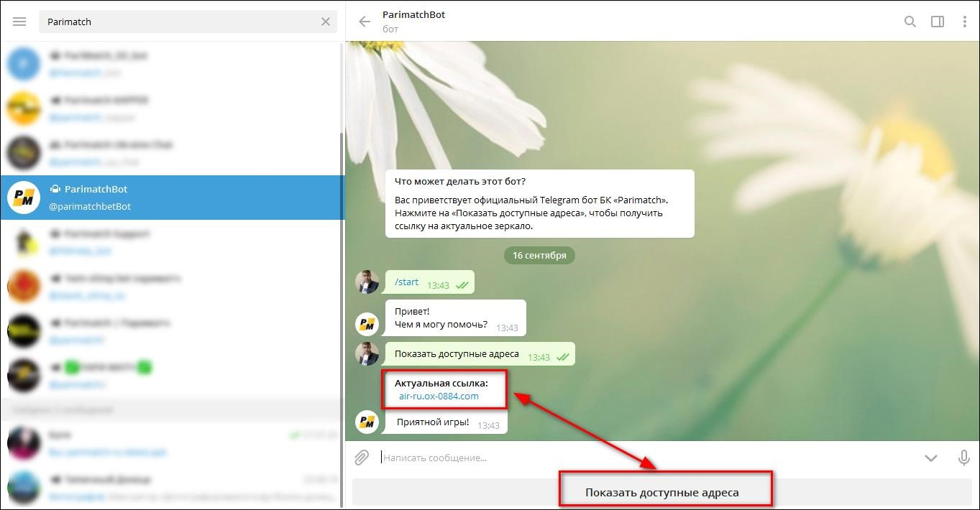Collapse bot keyboard with chevron icon
Screen dimensions: 980x510
coord(931,458)
